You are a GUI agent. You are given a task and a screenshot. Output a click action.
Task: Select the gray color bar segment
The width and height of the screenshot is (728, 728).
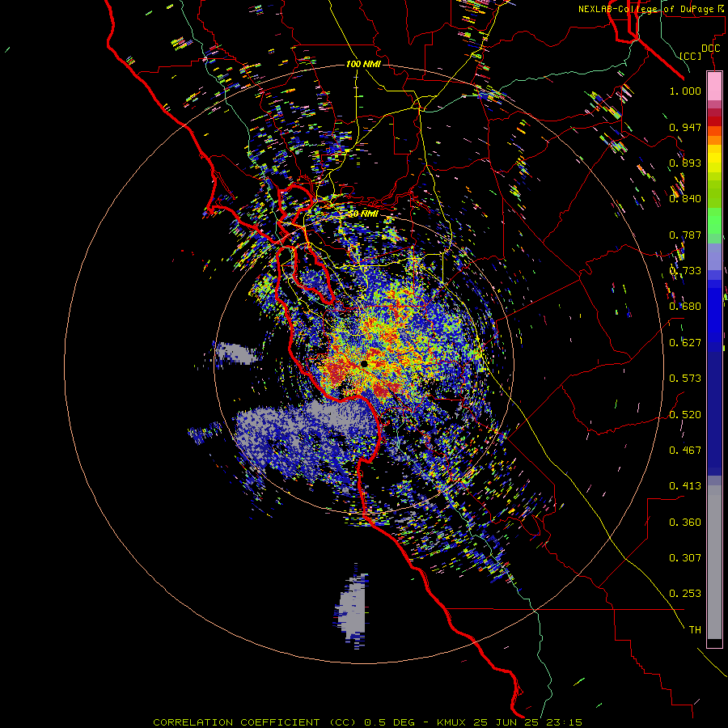(714, 562)
